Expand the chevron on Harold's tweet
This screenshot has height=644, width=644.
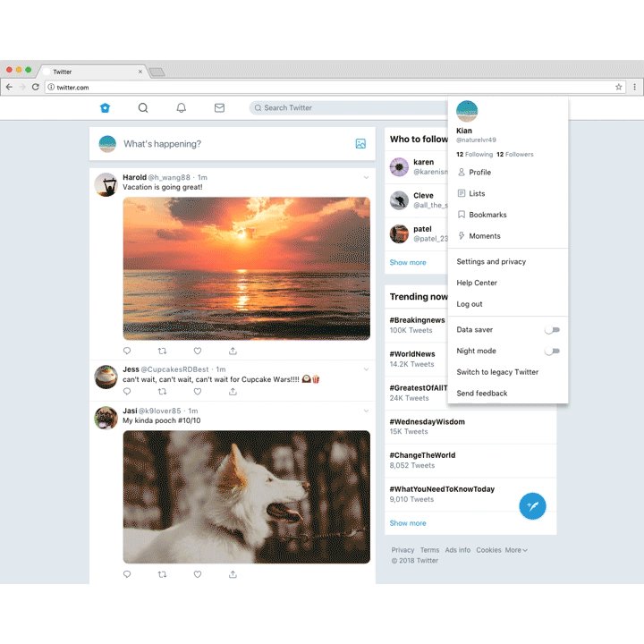click(366, 178)
